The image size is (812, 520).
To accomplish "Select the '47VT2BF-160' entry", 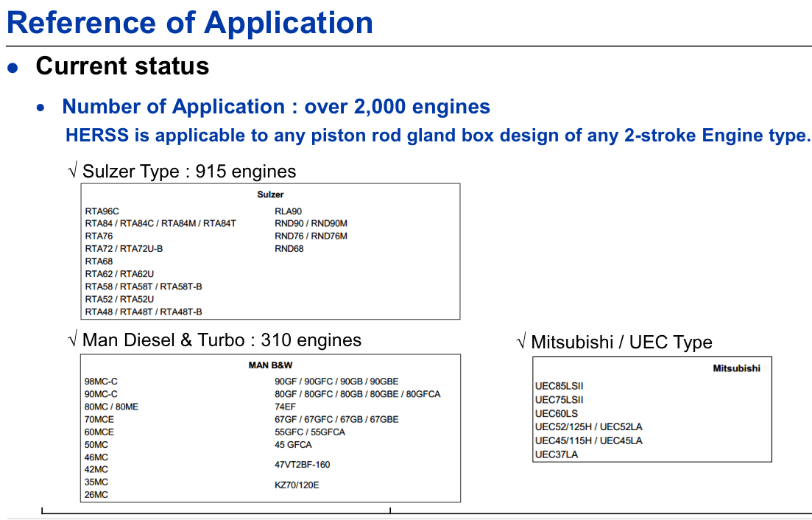I will point(303,465).
